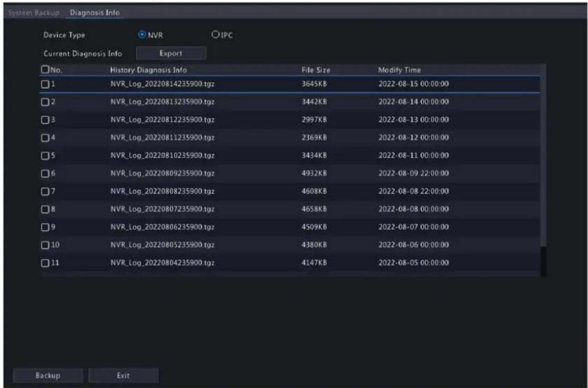Select file NVR_Log_20220807235900.tgz
Viewport: 588px width, 388px height.
162,209
